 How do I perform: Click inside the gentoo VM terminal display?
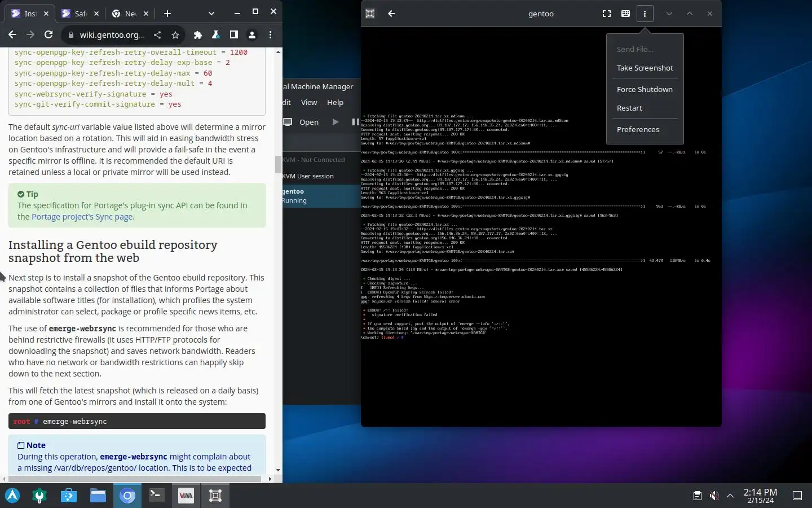click(541, 226)
